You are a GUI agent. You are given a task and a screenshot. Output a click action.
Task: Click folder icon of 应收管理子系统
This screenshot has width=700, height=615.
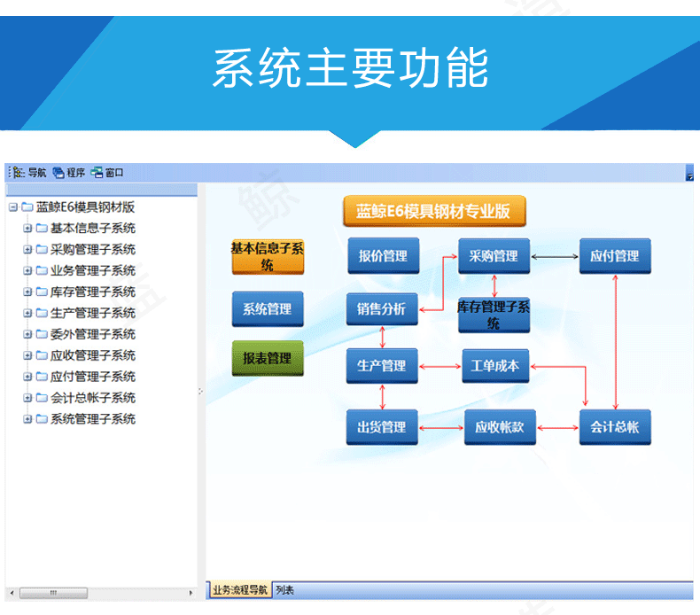click(42, 355)
